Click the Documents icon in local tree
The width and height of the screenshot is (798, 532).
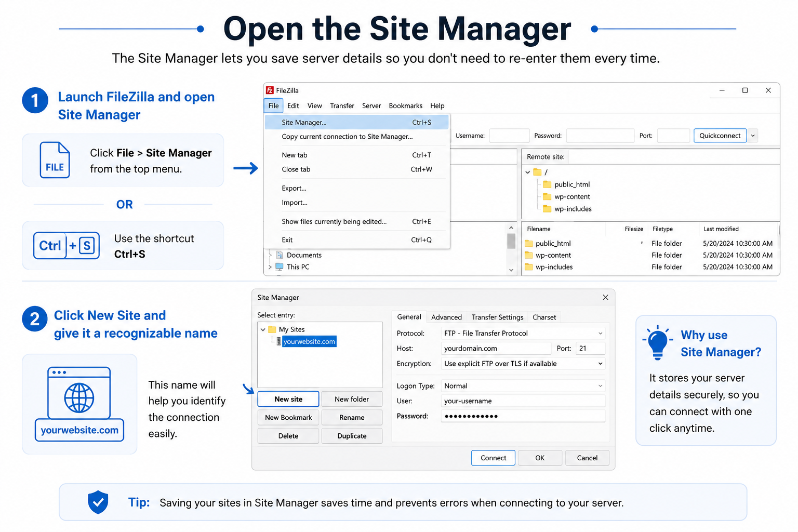pyautogui.click(x=280, y=255)
